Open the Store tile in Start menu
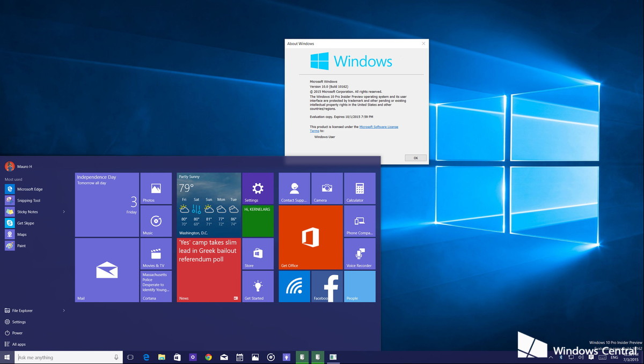Screen dimensions: 644x364 point(258,254)
